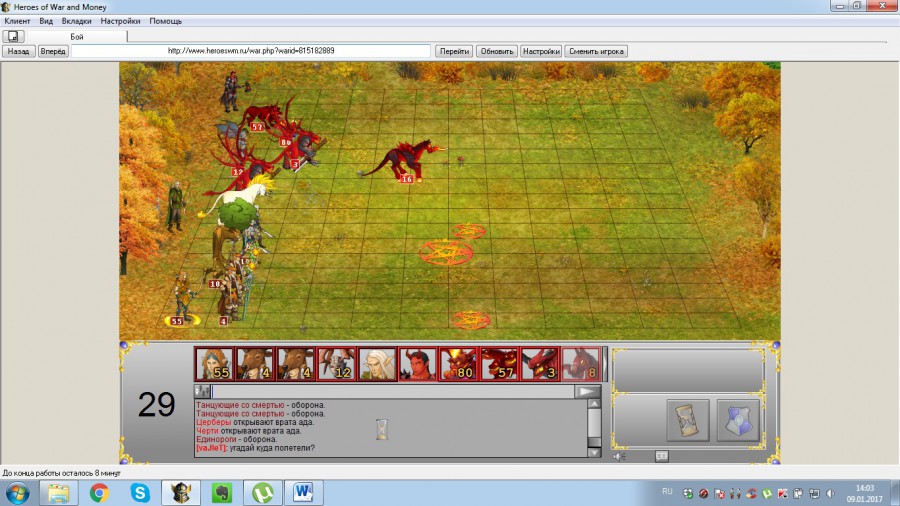Click the hourglass icon inside combat log
The height and width of the screenshot is (506, 900).
pyautogui.click(x=382, y=429)
